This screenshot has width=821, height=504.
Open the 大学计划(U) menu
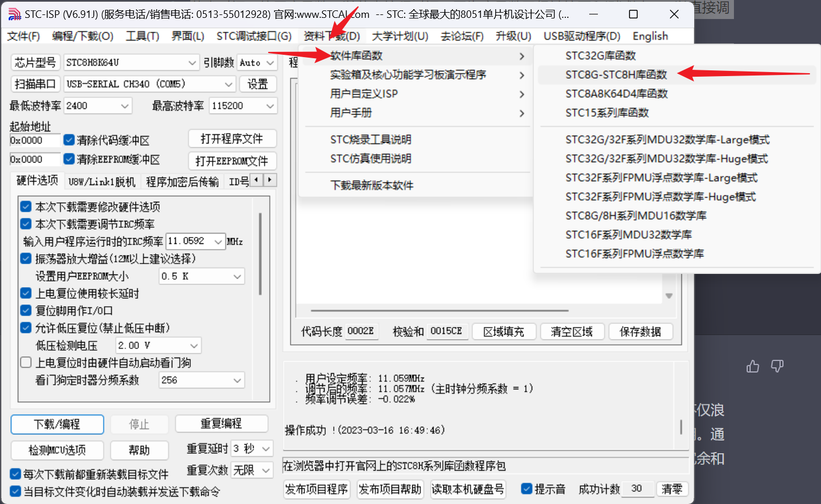pos(400,36)
